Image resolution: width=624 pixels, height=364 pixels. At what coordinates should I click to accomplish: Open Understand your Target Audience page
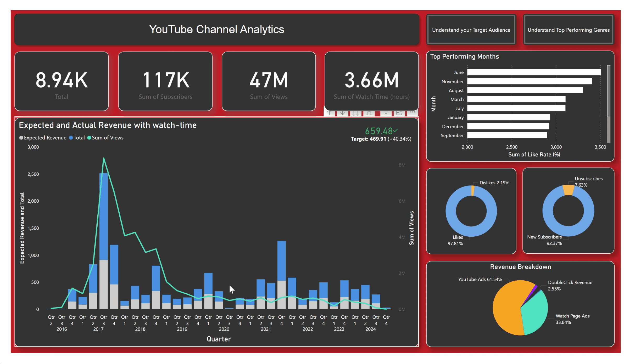(471, 30)
